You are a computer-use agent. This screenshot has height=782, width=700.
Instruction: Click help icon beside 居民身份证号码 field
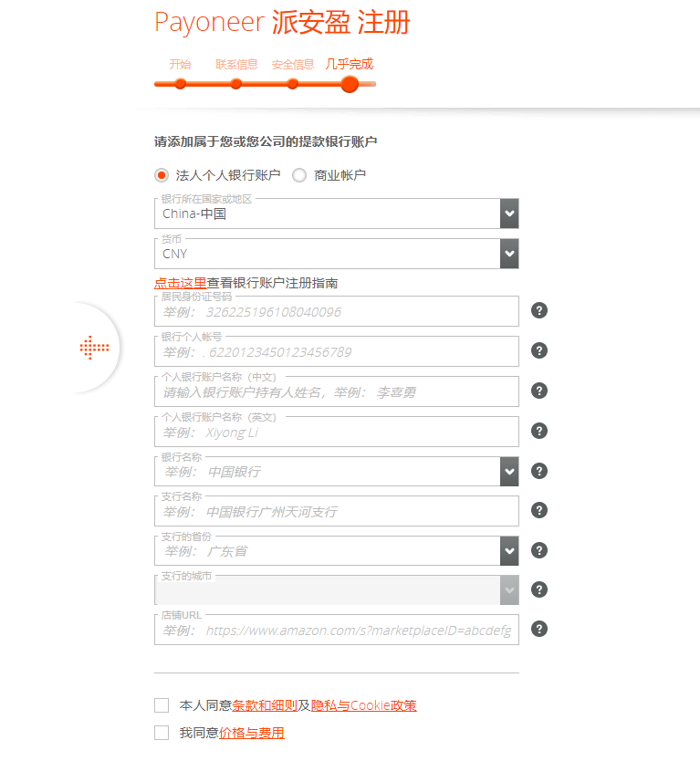click(x=539, y=310)
